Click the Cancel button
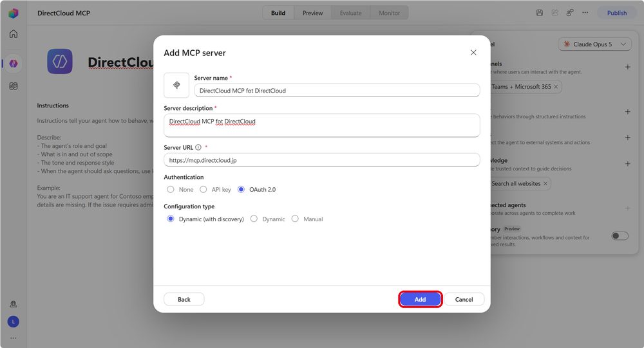 click(x=464, y=299)
